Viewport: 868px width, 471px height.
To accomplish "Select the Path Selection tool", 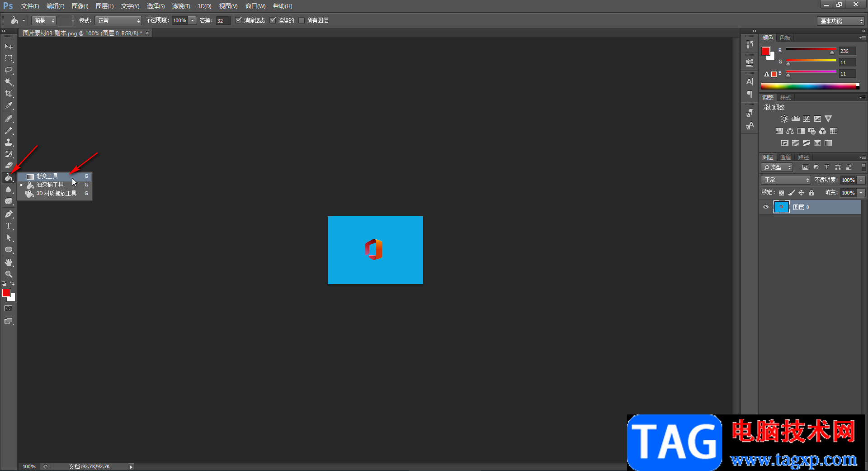I will (9, 238).
